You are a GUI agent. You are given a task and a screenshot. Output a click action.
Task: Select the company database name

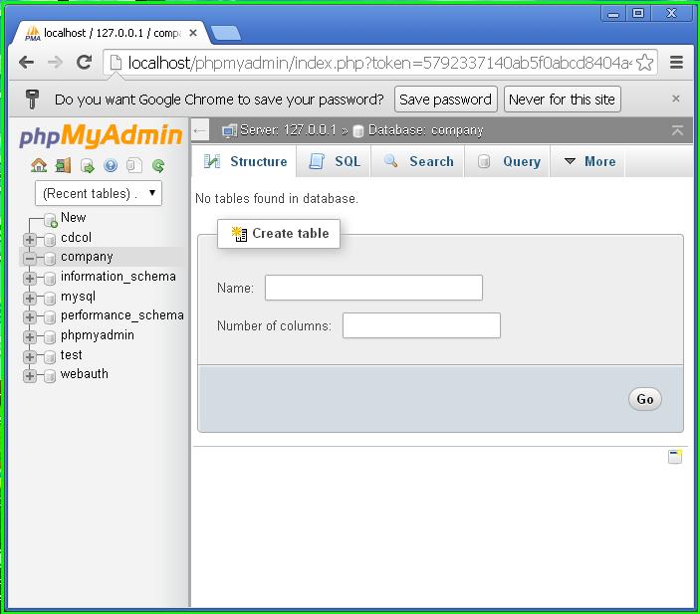click(87, 257)
